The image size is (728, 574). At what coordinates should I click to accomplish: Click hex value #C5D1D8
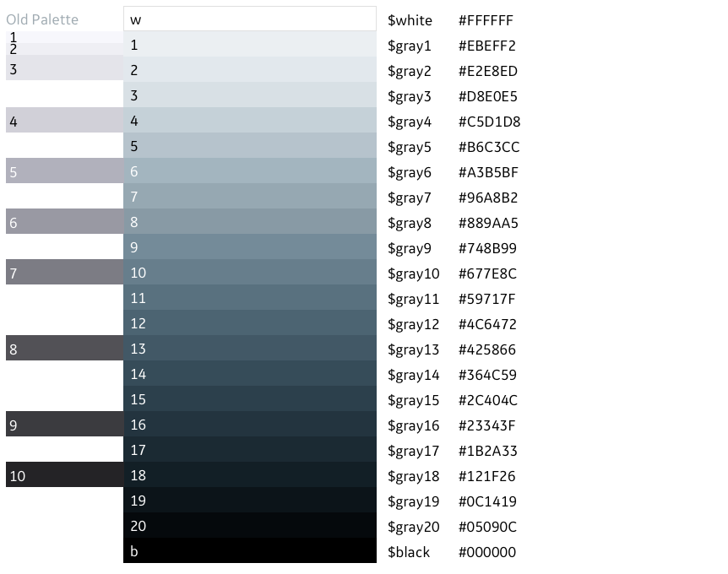click(x=489, y=122)
